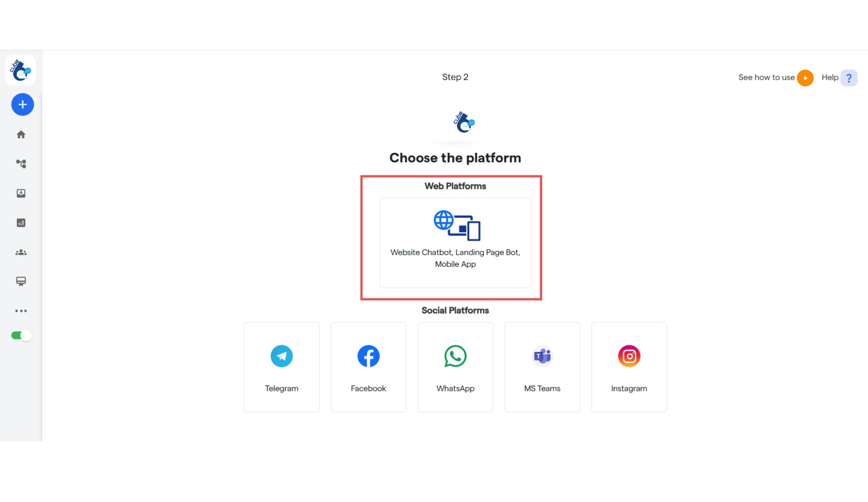
Task: Choose the Instagram platform option
Action: tap(629, 367)
